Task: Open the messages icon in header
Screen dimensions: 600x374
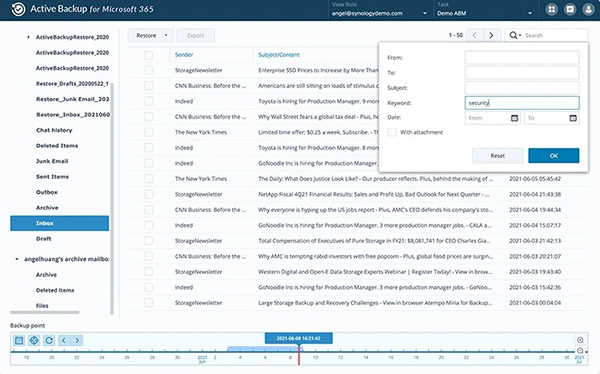Action: (x=570, y=10)
